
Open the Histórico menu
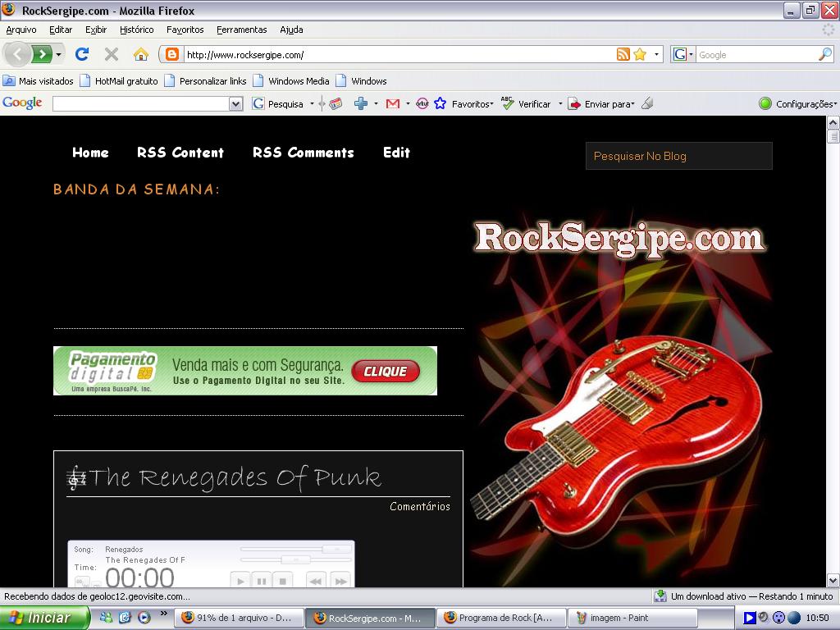[136, 30]
